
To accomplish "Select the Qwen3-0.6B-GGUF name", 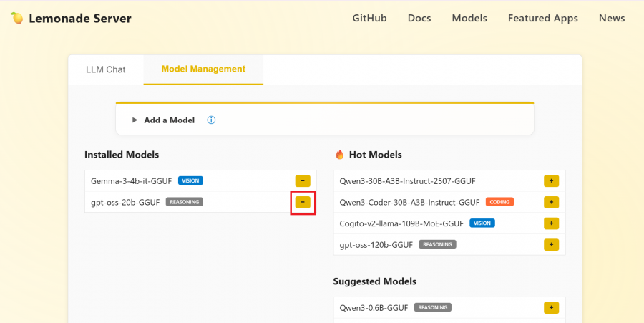I will tap(374, 308).
